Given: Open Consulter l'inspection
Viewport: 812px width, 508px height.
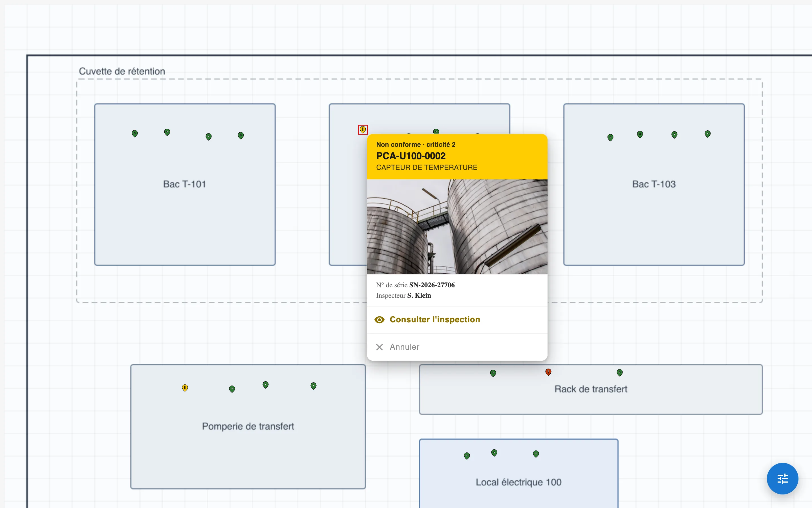Looking at the screenshot, I should [x=457, y=319].
